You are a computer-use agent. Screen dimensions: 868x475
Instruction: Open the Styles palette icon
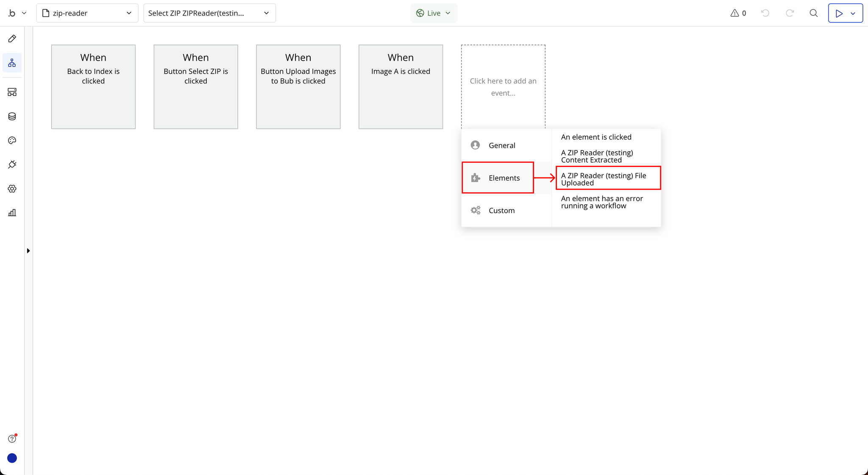tap(12, 141)
